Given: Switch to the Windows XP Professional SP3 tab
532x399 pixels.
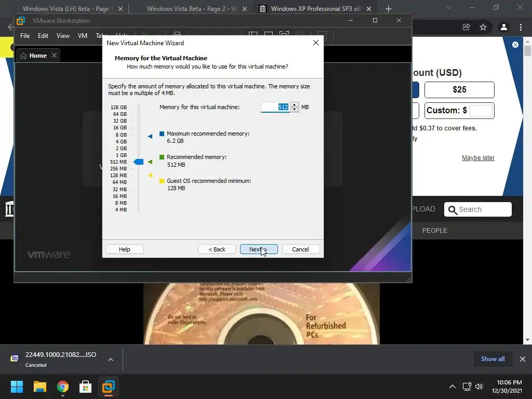Looking at the screenshot, I should pyautogui.click(x=315, y=9).
